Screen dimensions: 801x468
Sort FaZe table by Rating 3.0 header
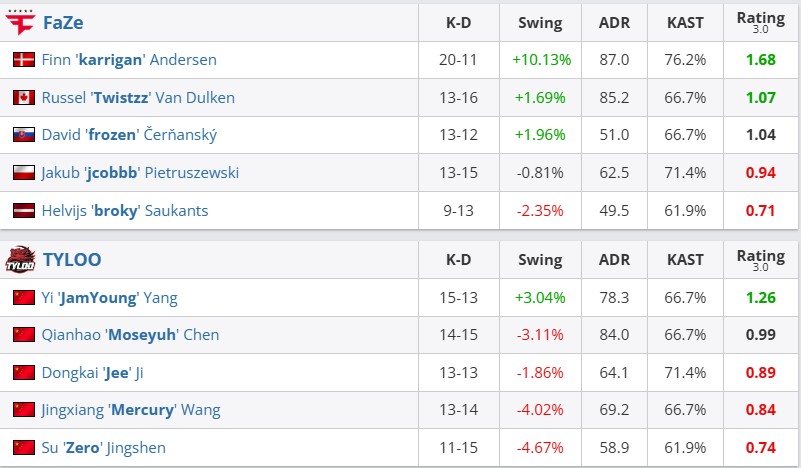coord(761,22)
